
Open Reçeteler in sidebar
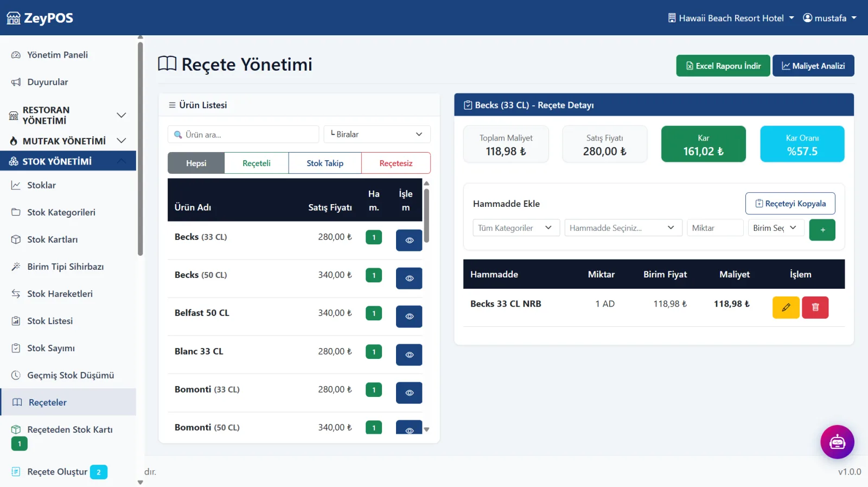(68, 402)
